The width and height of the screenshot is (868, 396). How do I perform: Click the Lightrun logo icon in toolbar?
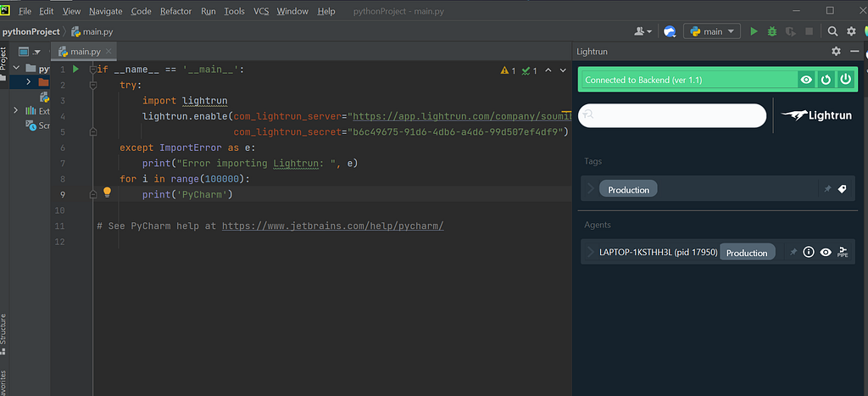[670, 31]
